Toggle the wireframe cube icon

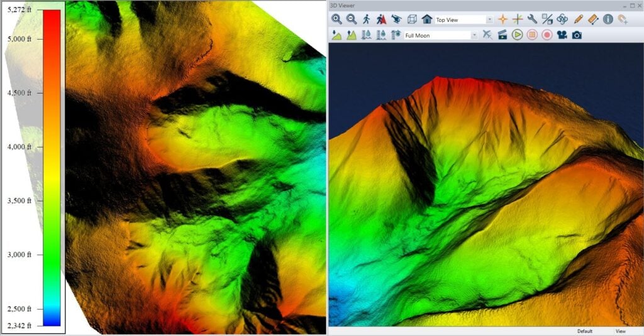(x=412, y=19)
